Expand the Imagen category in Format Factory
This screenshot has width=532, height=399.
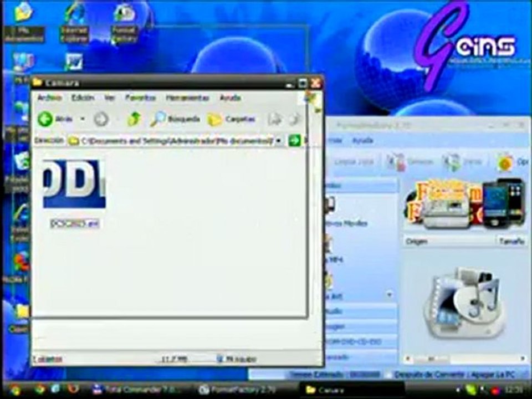tap(361, 326)
